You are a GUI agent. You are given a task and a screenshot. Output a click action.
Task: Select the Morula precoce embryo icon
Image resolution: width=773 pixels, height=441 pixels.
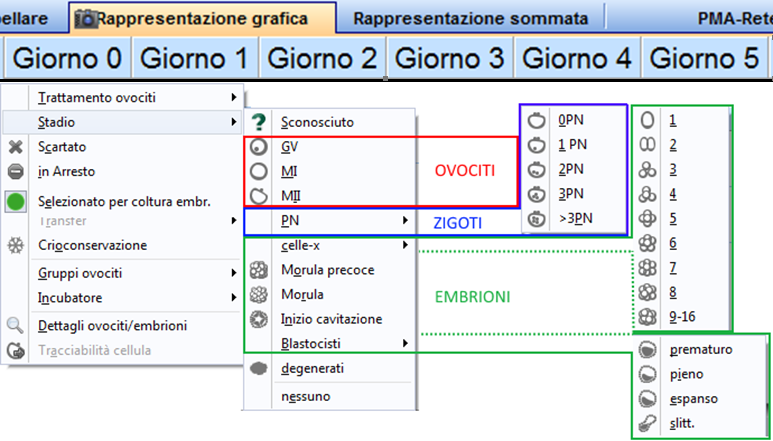(259, 270)
